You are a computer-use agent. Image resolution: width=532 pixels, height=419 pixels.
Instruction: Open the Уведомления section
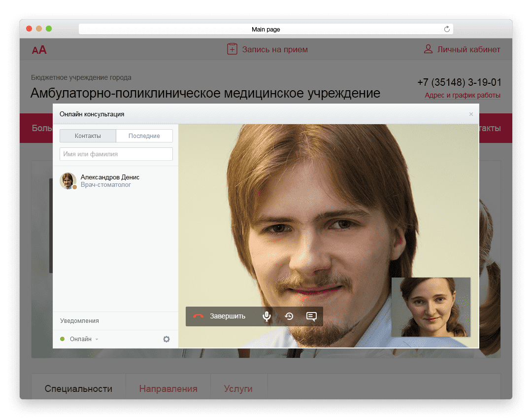click(79, 320)
